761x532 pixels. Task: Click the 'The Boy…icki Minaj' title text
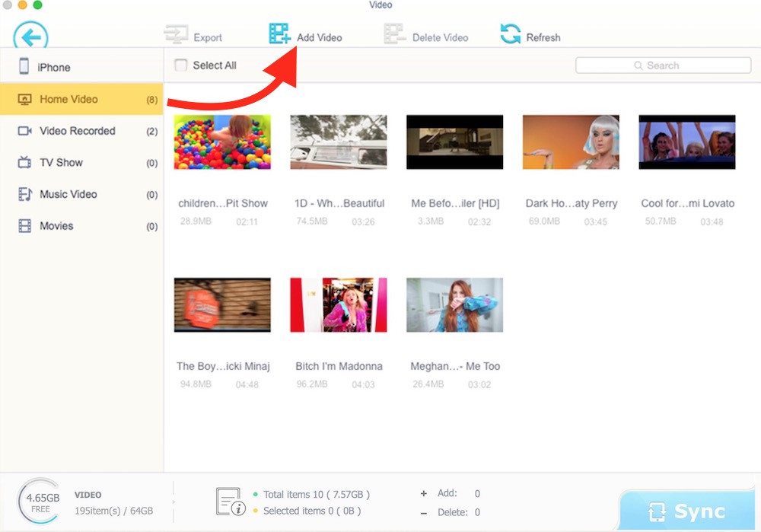tap(223, 366)
